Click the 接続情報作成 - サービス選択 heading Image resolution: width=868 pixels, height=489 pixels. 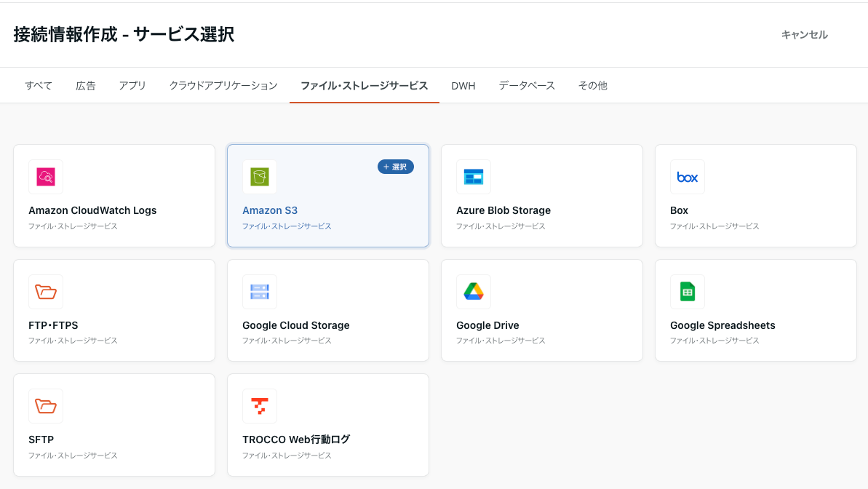[x=124, y=34]
